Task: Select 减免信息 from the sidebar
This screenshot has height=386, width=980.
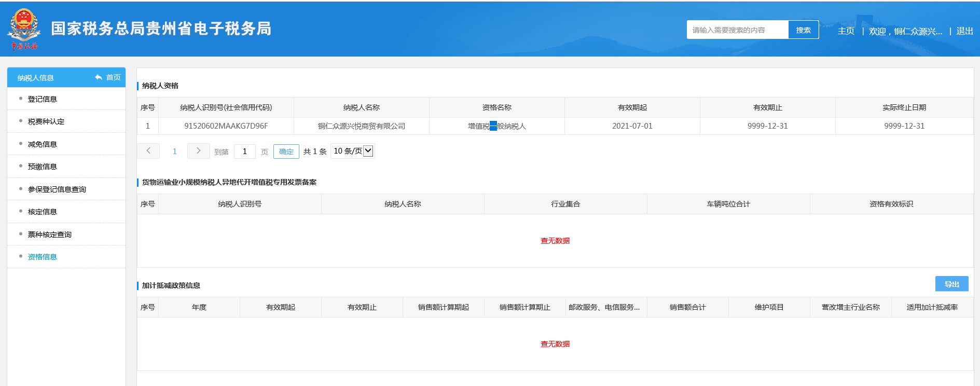Action: coord(43,144)
